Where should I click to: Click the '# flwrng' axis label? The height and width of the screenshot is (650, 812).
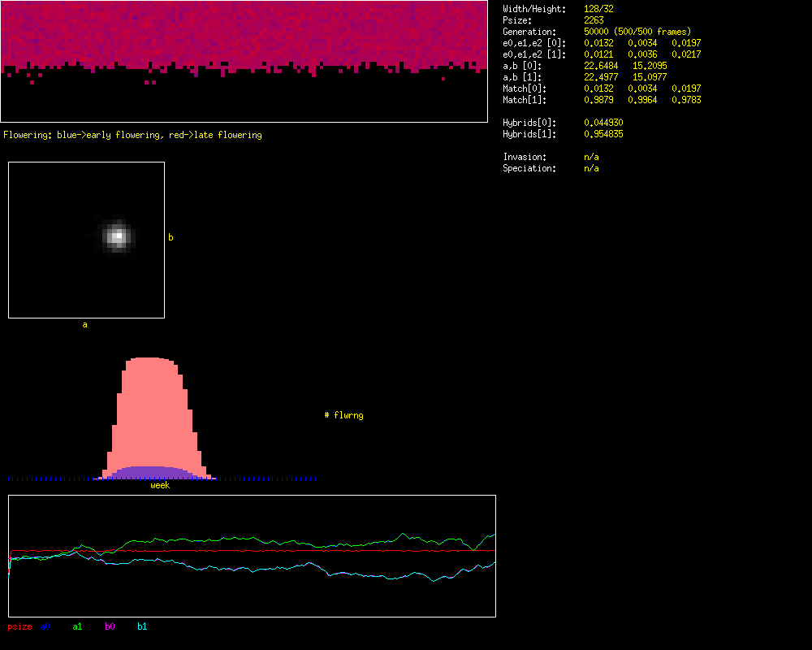point(343,415)
